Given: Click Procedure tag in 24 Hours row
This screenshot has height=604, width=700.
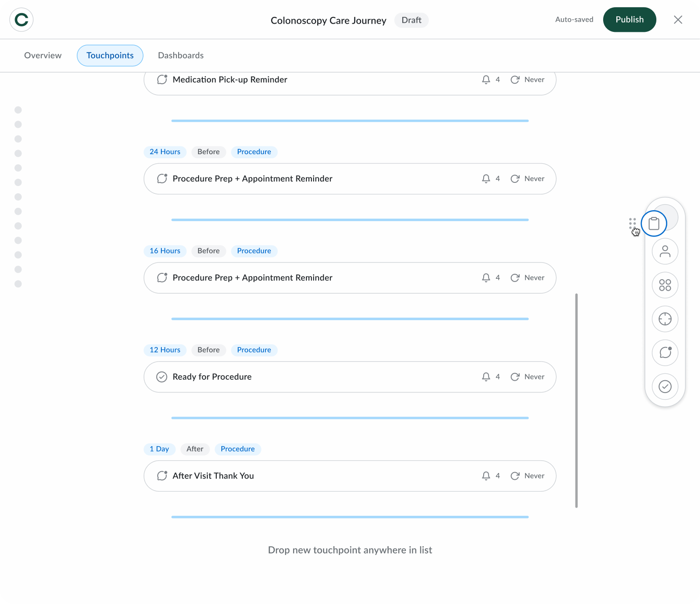Looking at the screenshot, I should (254, 152).
